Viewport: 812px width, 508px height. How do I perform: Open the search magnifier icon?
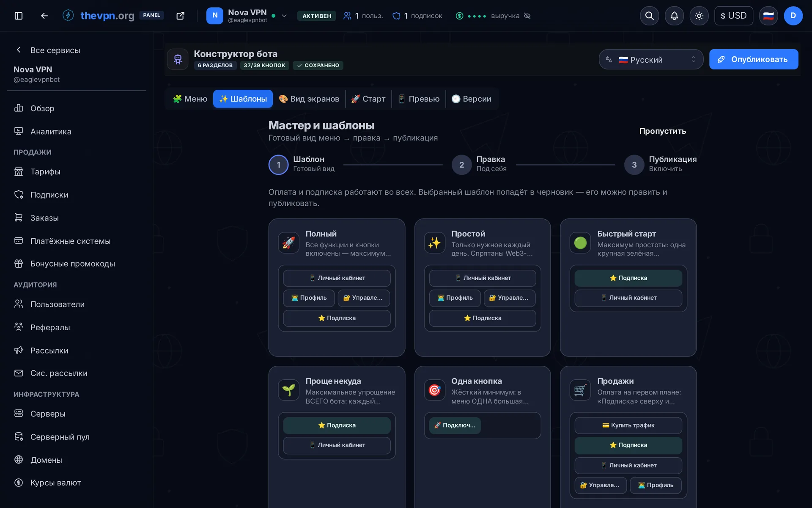[650, 16]
